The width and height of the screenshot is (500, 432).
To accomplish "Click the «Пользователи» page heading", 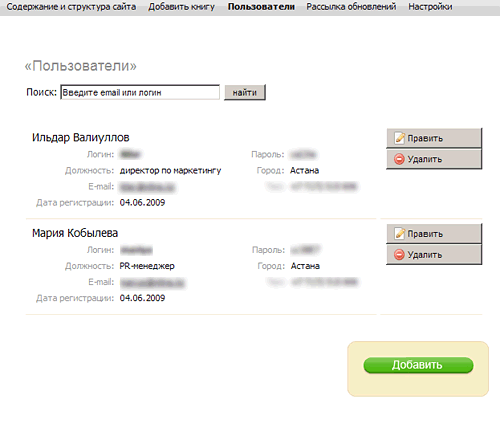I will (x=81, y=66).
